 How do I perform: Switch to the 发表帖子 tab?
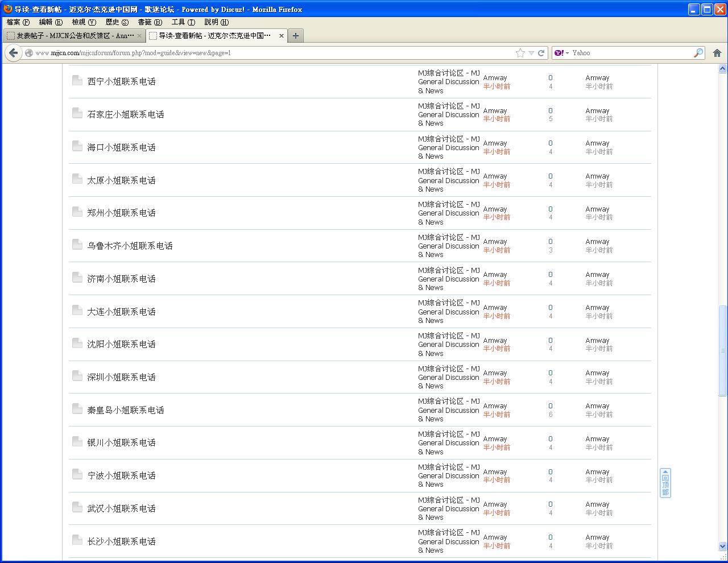pos(74,36)
